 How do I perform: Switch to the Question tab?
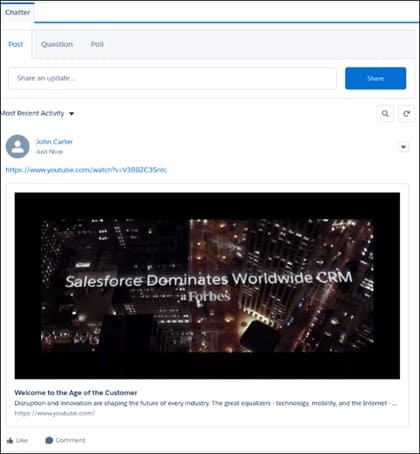pos(57,44)
